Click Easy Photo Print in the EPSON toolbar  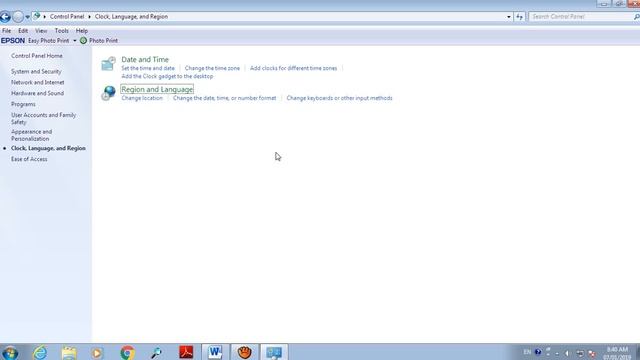point(49,40)
